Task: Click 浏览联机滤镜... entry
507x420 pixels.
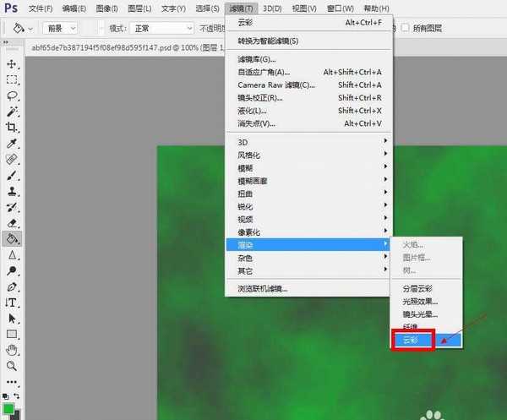Action: click(308, 288)
